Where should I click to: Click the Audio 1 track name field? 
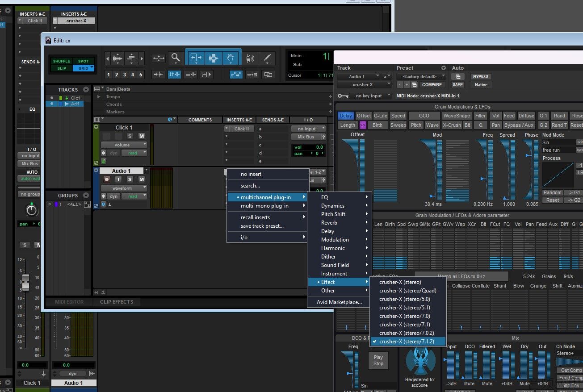coord(122,171)
